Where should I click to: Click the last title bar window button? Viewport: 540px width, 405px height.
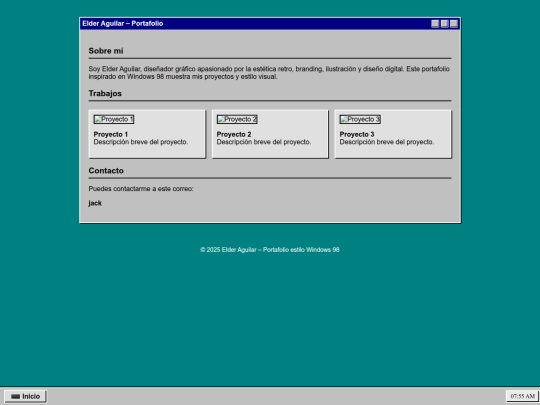[x=454, y=23]
